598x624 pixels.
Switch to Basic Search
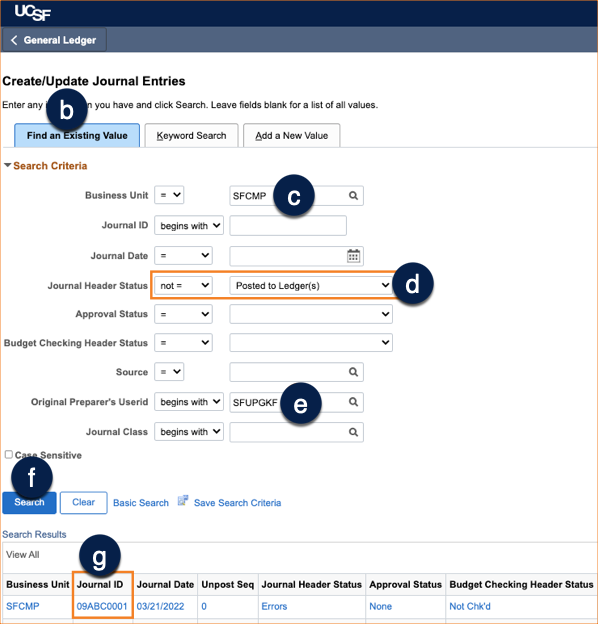coord(141,503)
